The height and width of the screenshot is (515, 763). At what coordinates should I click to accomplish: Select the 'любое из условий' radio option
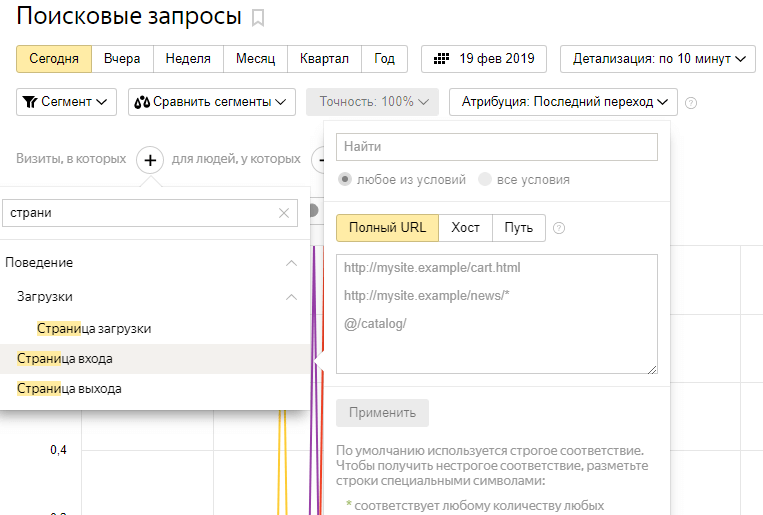(345, 180)
